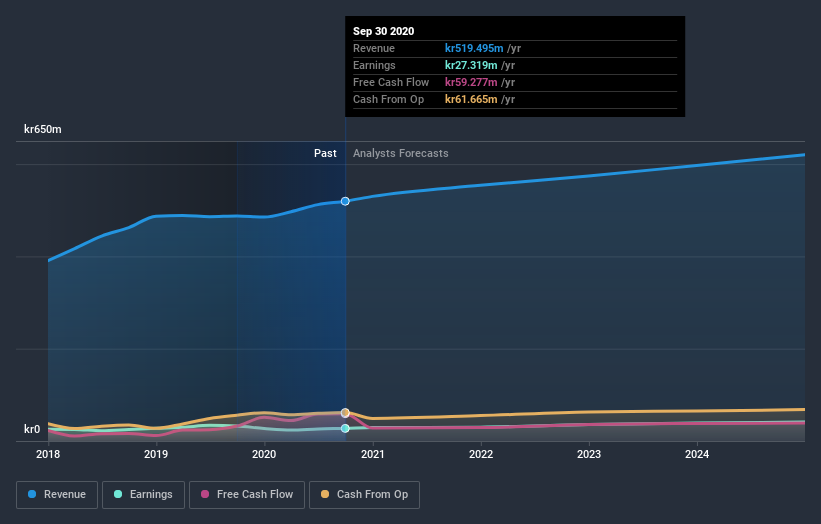Click the Analysts Forecasts label
This screenshot has height=524, width=821.
[401, 153]
